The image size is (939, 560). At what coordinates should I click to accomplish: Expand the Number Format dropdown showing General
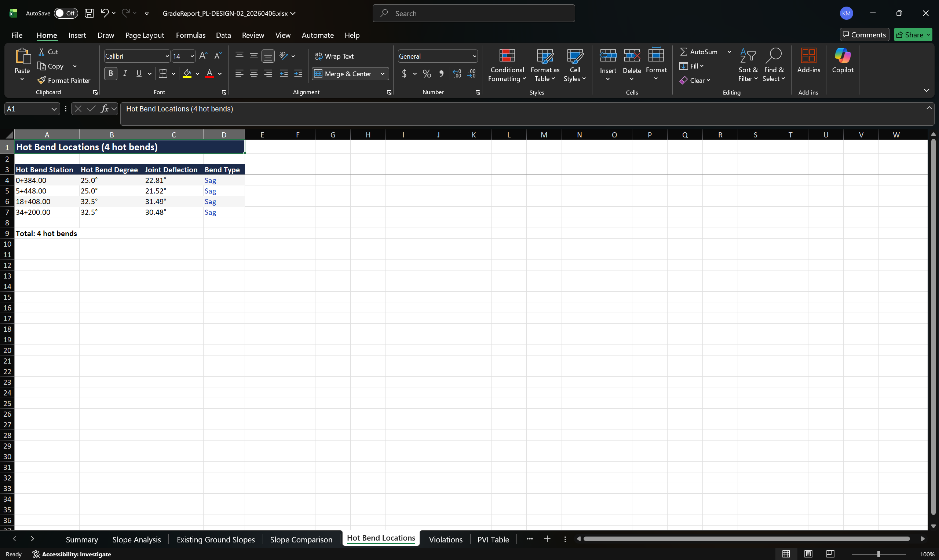pos(474,56)
